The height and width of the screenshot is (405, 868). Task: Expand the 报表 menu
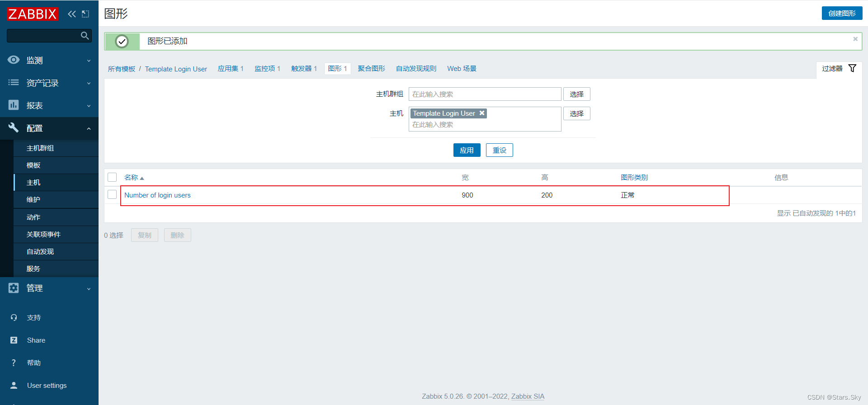click(89, 106)
